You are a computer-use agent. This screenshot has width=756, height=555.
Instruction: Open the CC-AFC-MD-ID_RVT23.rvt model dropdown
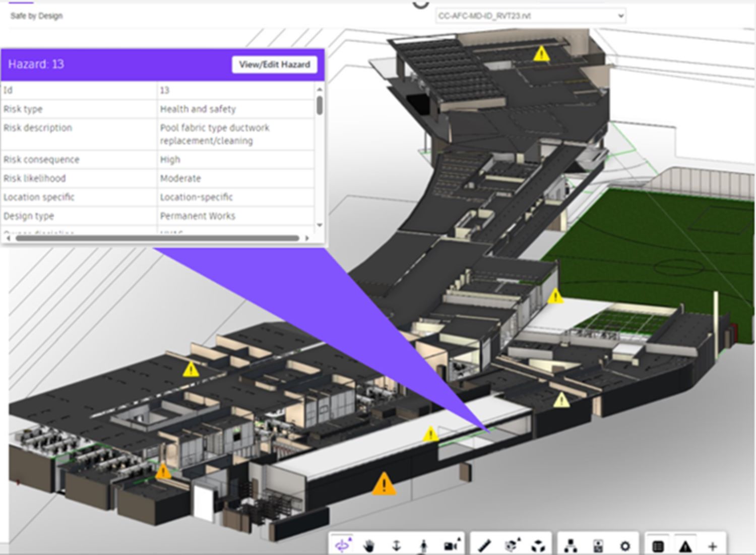pos(530,16)
